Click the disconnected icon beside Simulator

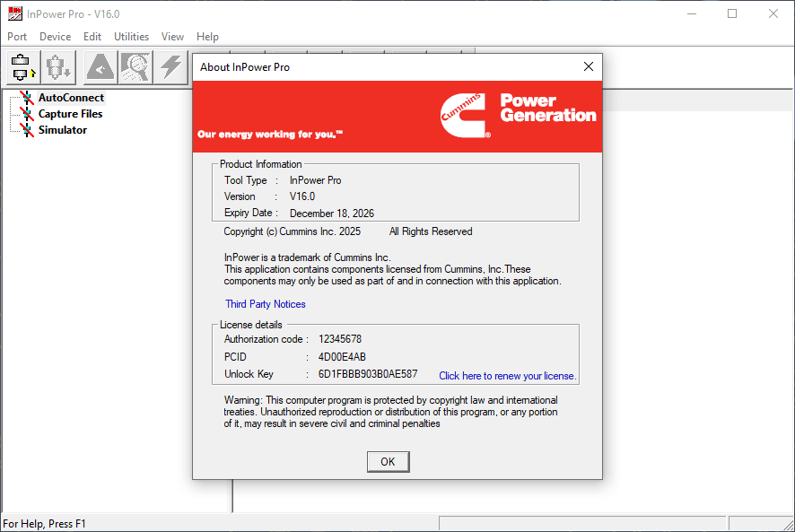pyautogui.click(x=27, y=130)
